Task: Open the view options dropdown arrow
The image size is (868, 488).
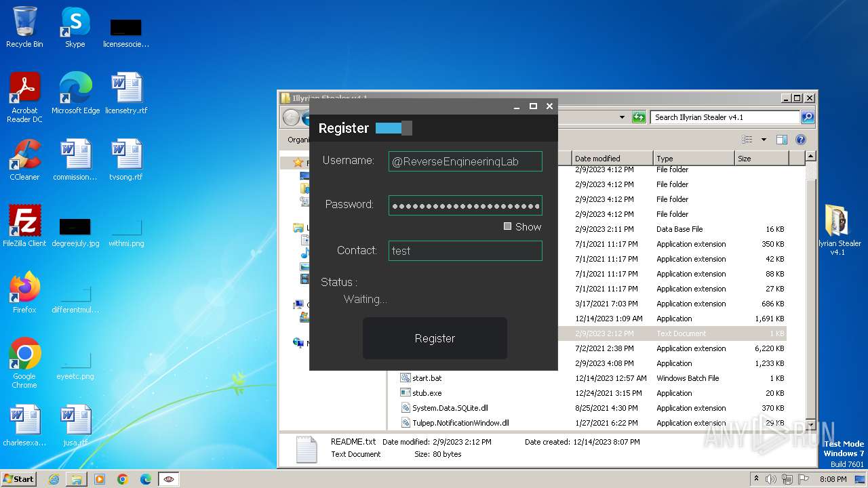Action: point(764,140)
